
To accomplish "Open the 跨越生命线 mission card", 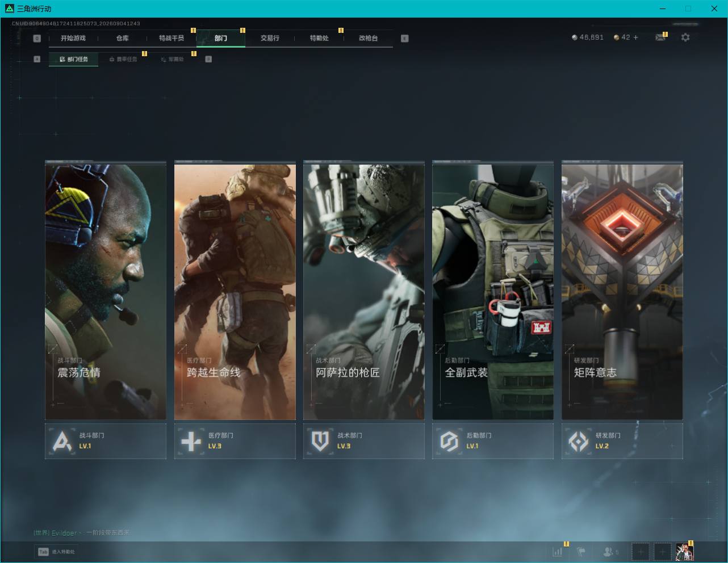I will pyautogui.click(x=235, y=291).
